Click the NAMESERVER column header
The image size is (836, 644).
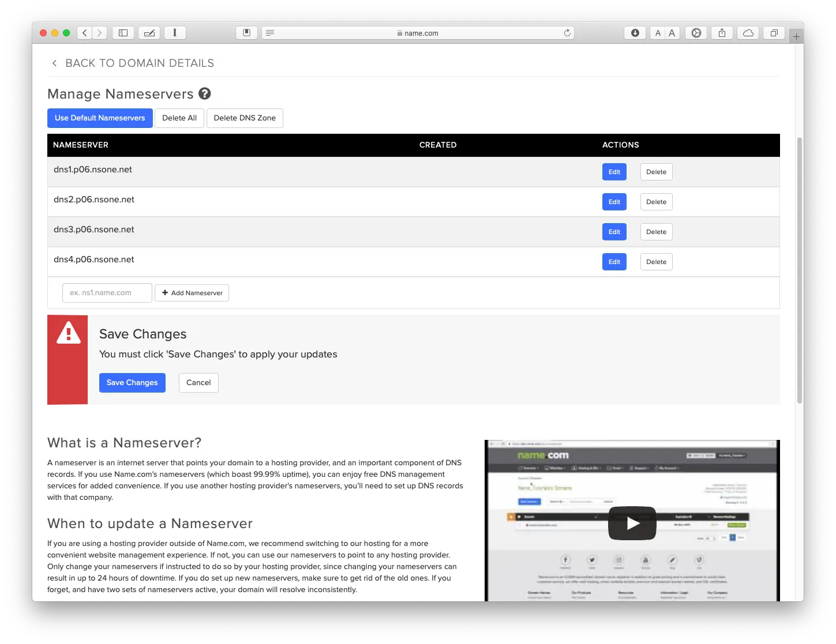(81, 145)
